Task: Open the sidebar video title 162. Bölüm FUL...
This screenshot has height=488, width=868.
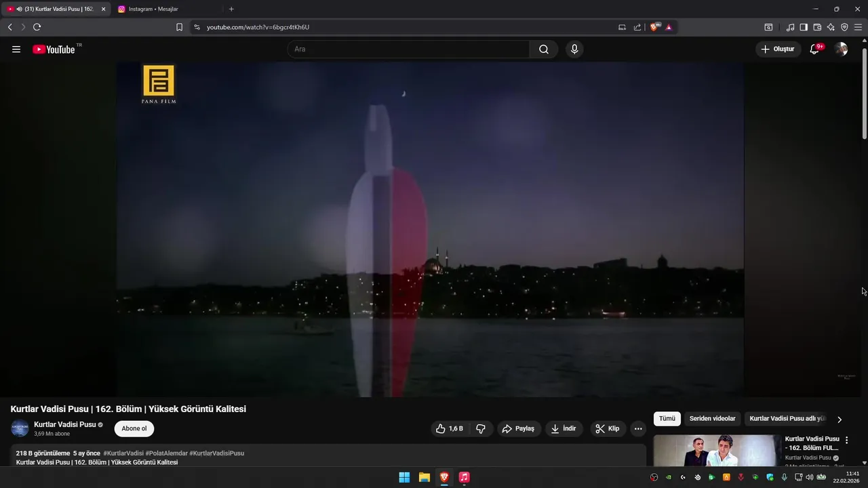Action: 812,443
